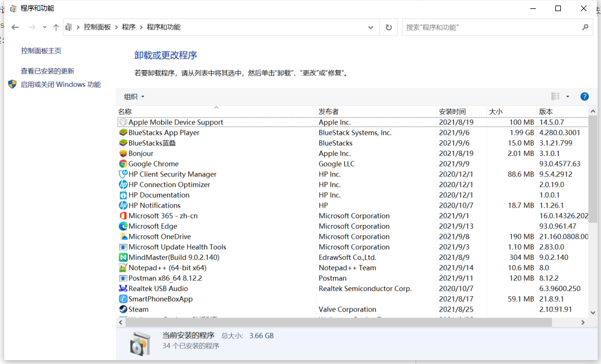
Task: Click the 1.99 GB size cell
Action: point(522,132)
